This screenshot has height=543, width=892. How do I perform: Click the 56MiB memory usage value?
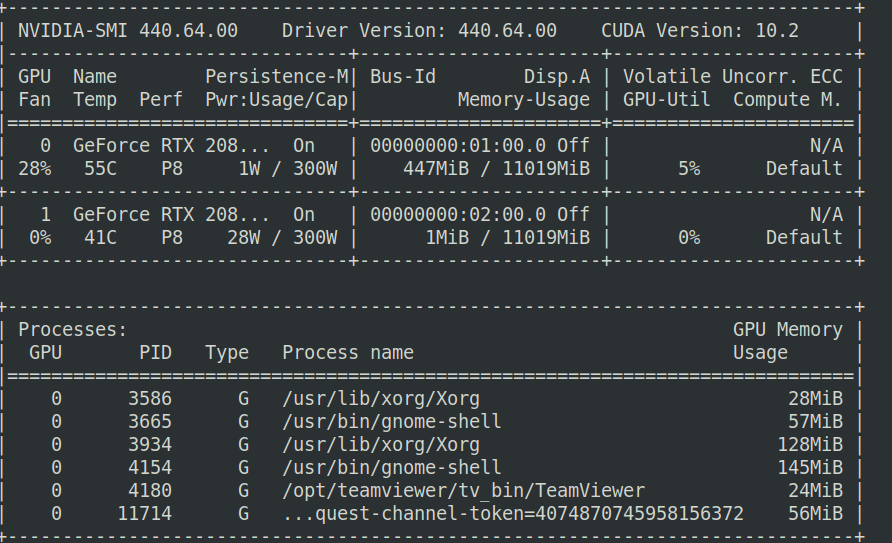[815, 514]
